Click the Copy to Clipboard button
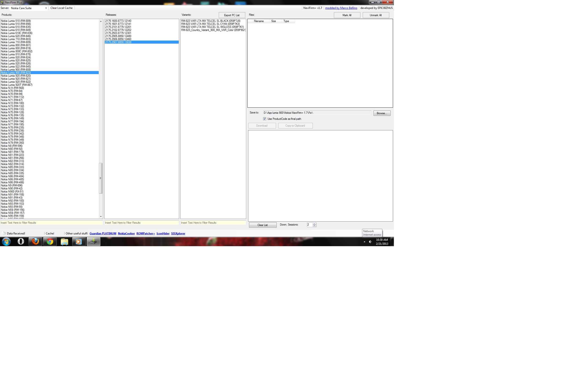 [295, 126]
